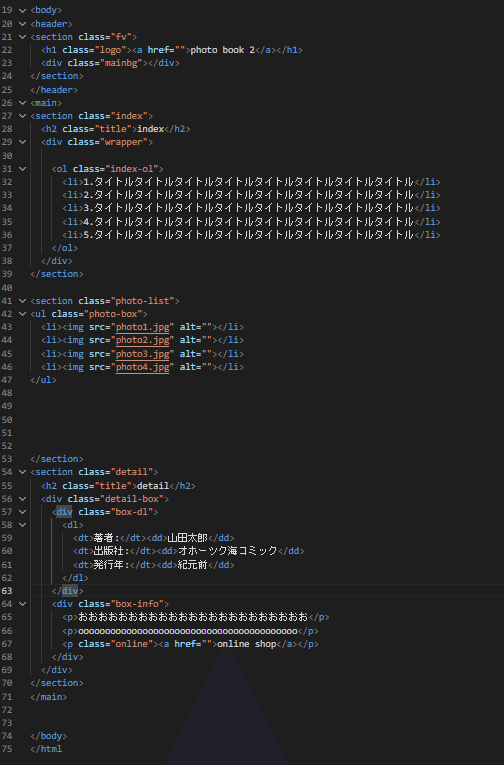Open the photo4.jpg underlined path
The width and height of the screenshot is (504, 765).
coord(142,367)
